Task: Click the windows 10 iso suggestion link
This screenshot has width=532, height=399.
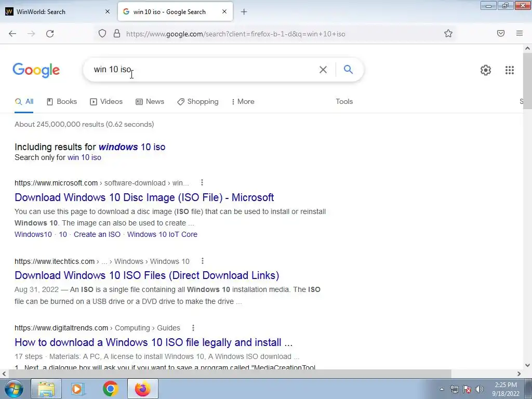Action: 132,147
